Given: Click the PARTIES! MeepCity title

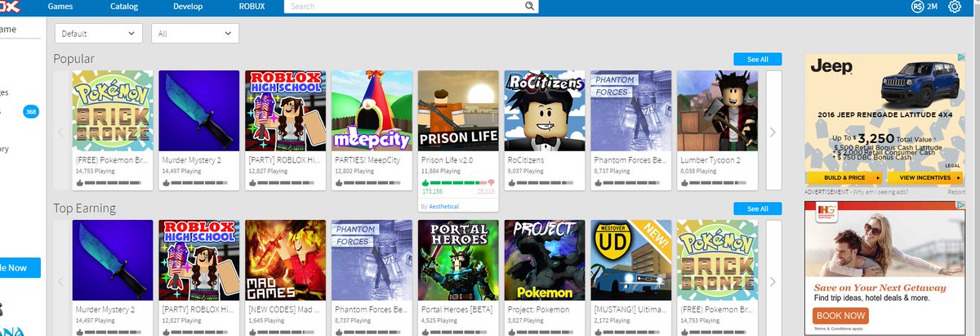Looking at the screenshot, I should click(x=367, y=161).
